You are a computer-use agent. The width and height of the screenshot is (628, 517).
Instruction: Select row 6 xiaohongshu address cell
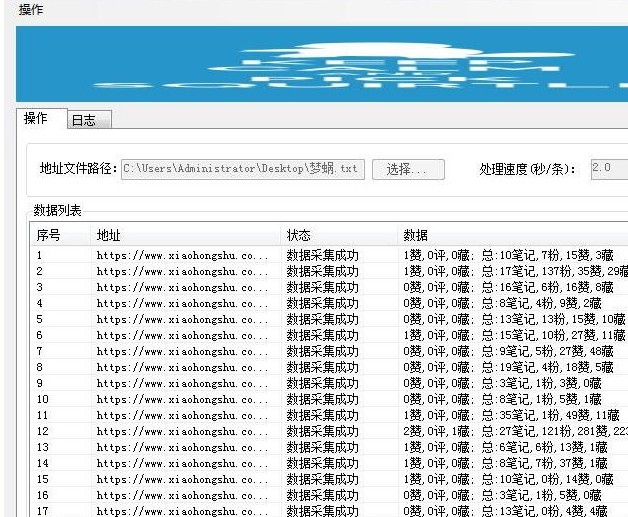pos(182,335)
